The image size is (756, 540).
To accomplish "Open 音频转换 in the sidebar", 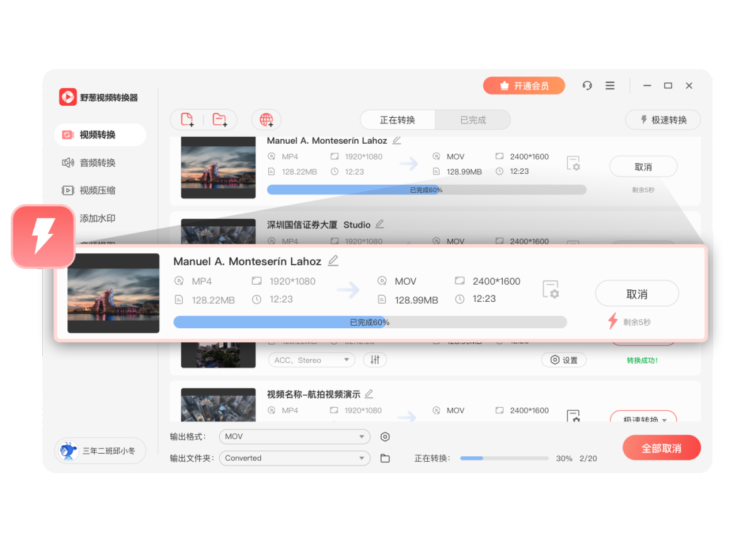I will coord(98,163).
